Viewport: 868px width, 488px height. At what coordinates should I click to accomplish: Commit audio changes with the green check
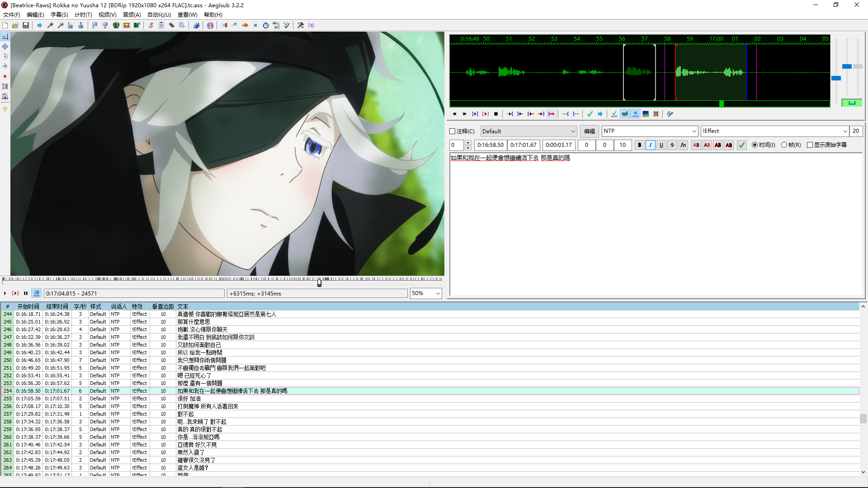tap(590, 114)
